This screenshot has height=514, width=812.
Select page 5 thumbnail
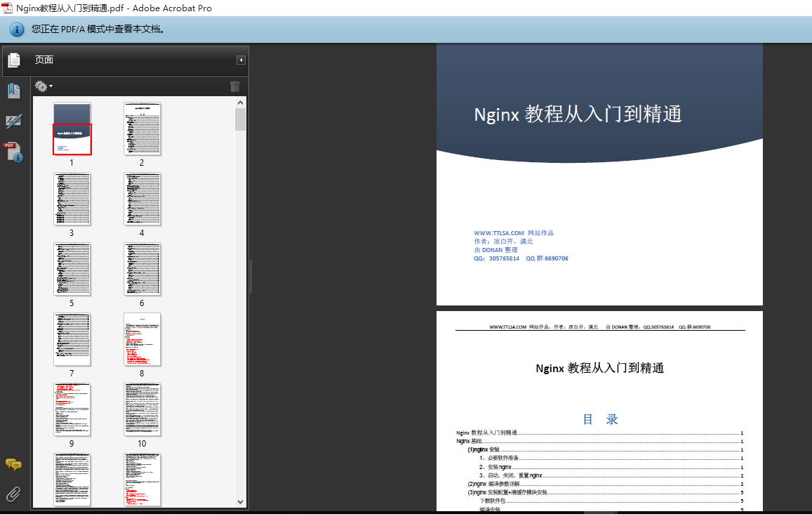click(72, 270)
